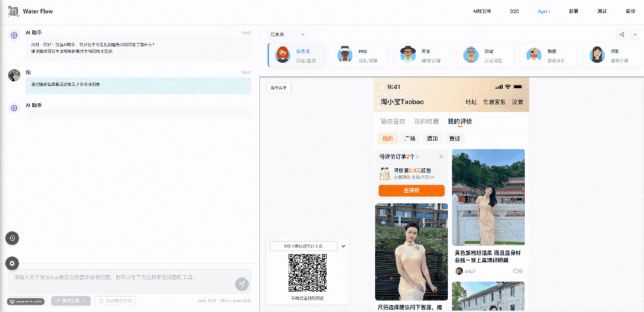
Task: Open the 部署 nav item
Action: (x=574, y=11)
